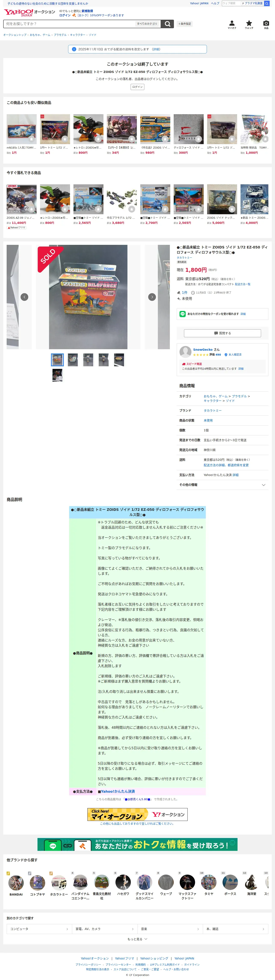Image resolution: width=275 pixels, height=980 pixels.
Task: Expand もっと見る categories
Action: point(137,939)
